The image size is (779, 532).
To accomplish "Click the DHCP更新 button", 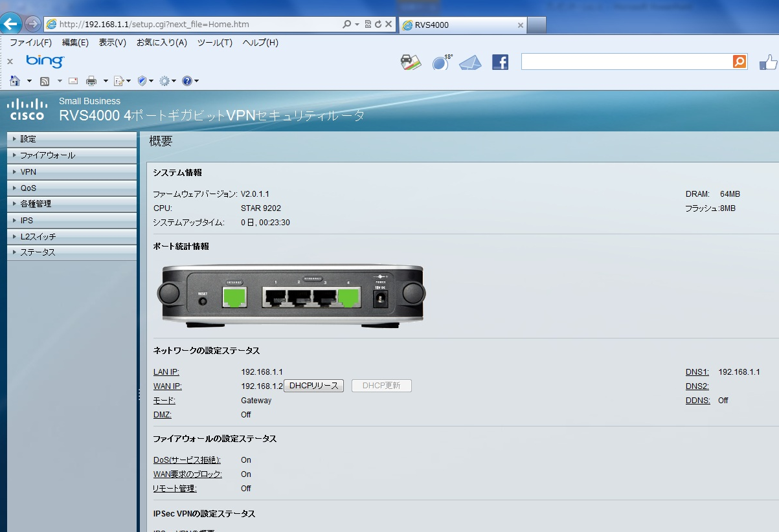I will point(381,386).
